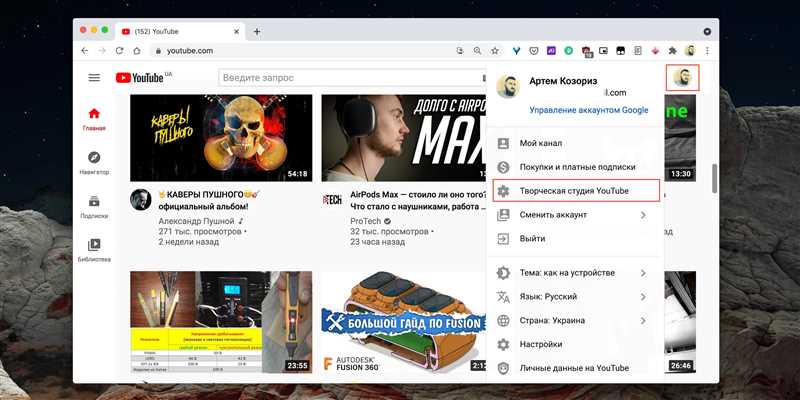
Task: Click the zoom magnifier icon in address bar
Action: (477, 51)
